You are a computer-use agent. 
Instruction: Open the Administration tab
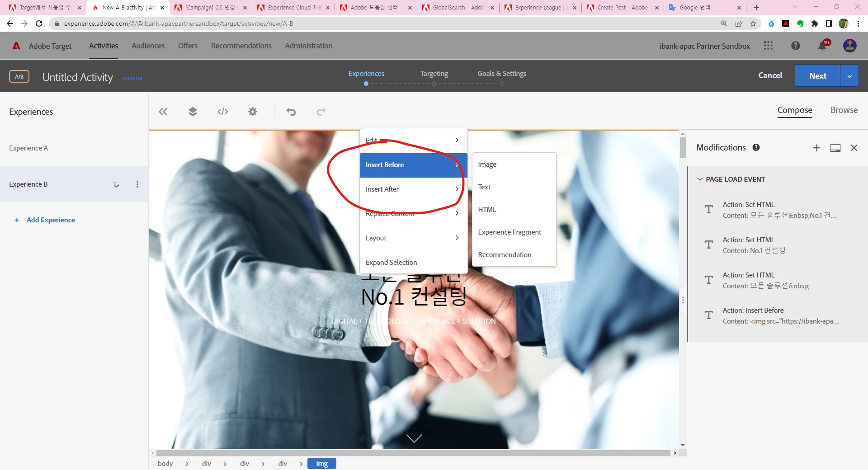coord(309,46)
